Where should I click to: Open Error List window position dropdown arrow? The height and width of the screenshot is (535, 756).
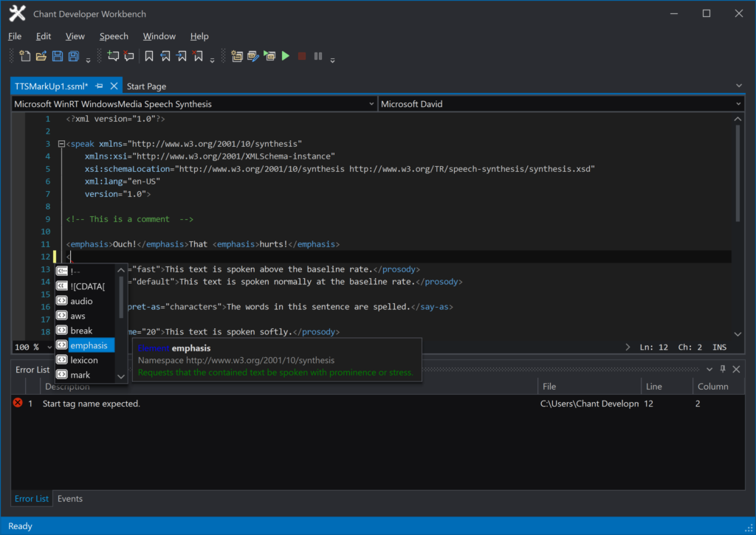[709, 369]
